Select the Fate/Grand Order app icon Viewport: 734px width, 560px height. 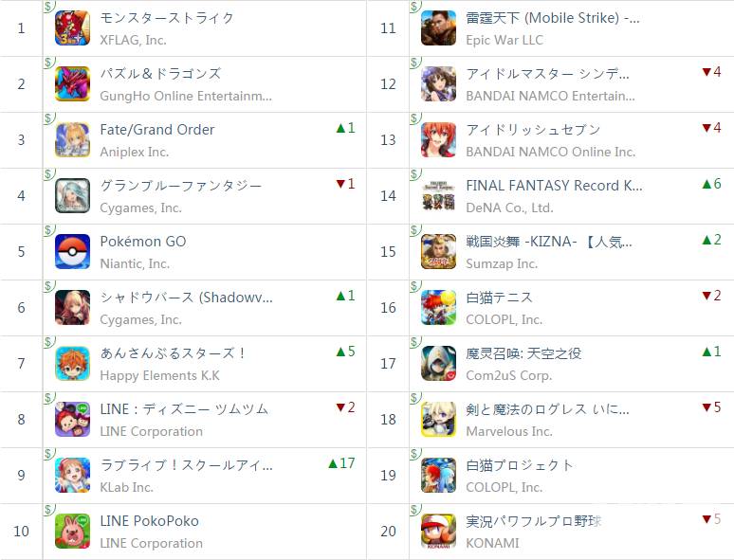pos(73,140)
